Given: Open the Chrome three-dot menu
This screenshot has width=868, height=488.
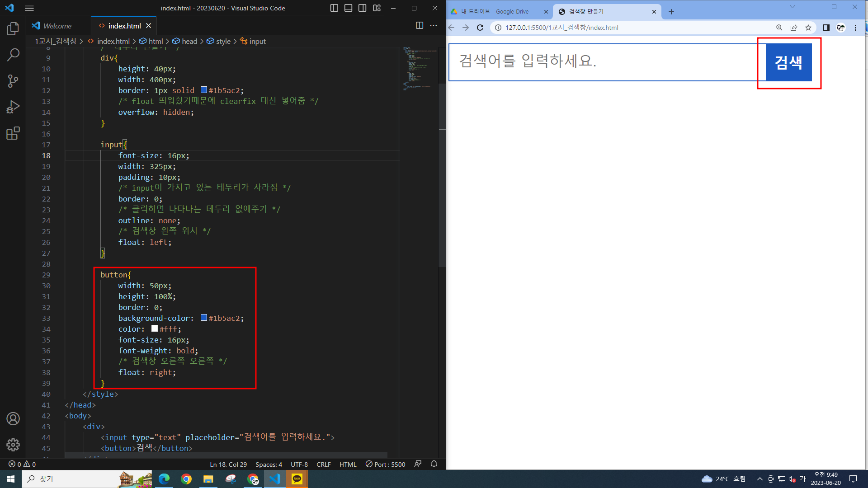Looking at the screenshot, I should click(855, 28).
